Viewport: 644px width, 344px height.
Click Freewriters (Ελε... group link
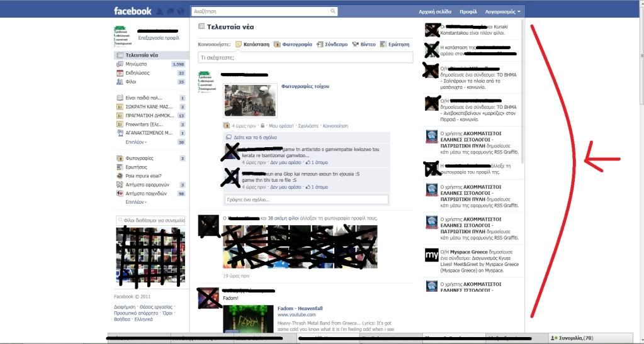pyautogui.click(x=144, y=125)
